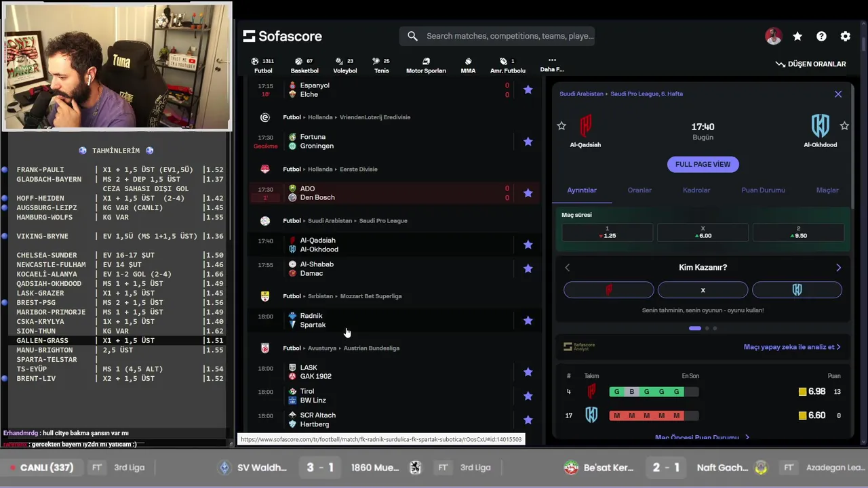Screen dimensions: 868x488
Task: Open the Mozzart Bet Superliga league header
Action: point(370,296)
